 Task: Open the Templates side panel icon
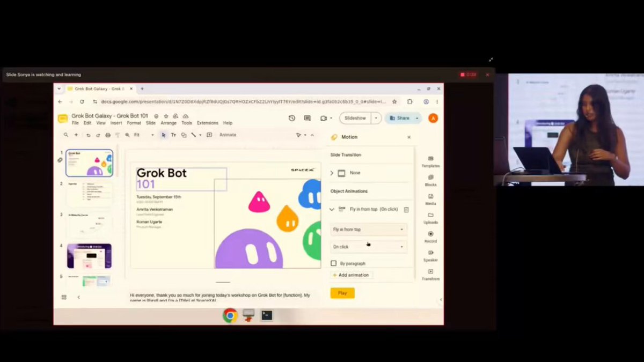point(430,161)
